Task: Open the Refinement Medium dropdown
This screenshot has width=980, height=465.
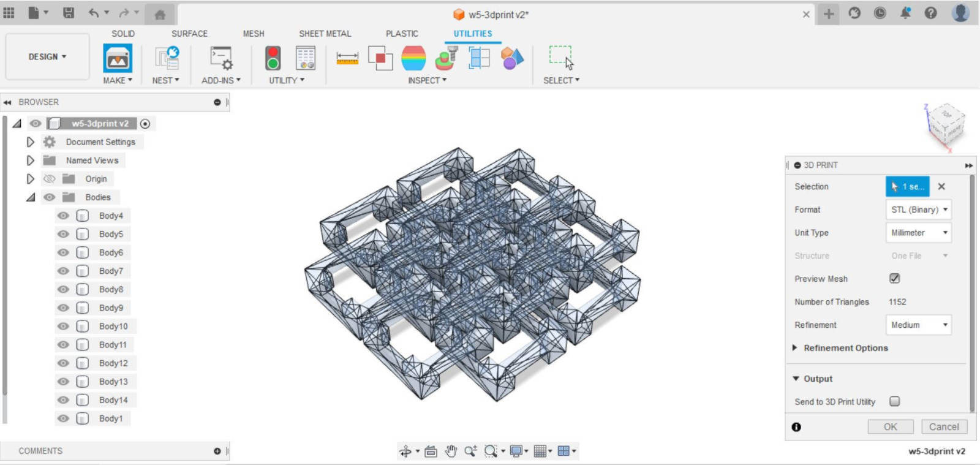Action: click(919, 325)
